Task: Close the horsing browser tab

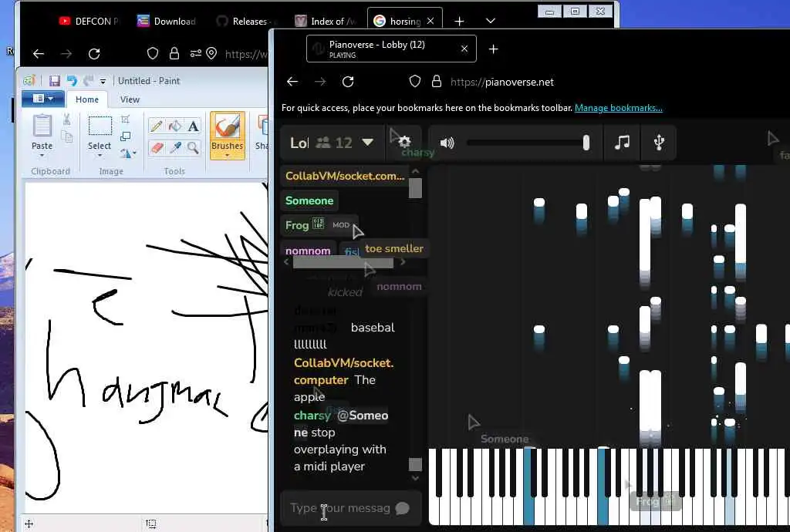Action: pos(430,21)
